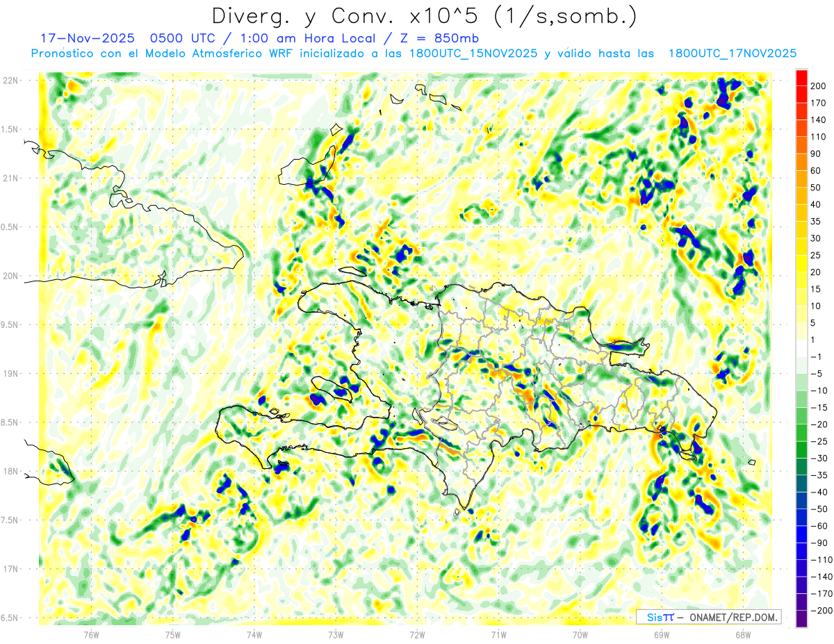Click the '74W' longitude label

[x=254, y=634]
